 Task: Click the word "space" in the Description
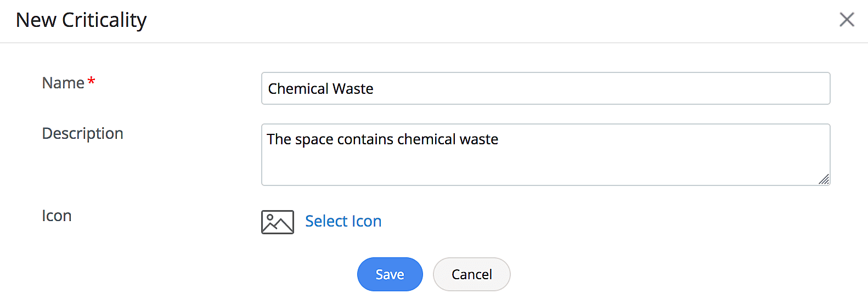pos(314,140)
